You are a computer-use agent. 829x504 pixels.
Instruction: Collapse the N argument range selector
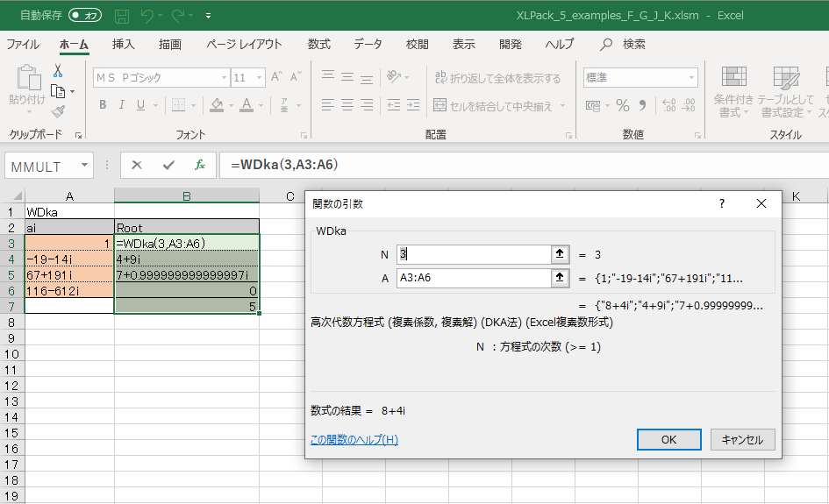558,254
